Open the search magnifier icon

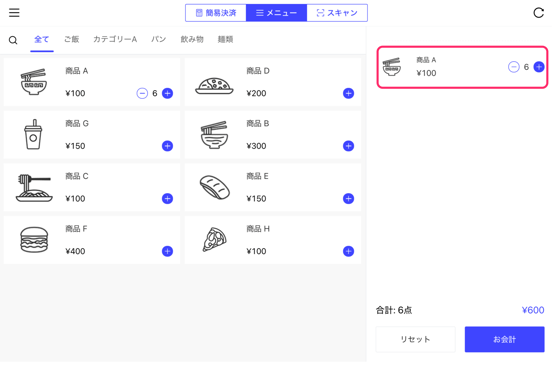click(13, 40)
